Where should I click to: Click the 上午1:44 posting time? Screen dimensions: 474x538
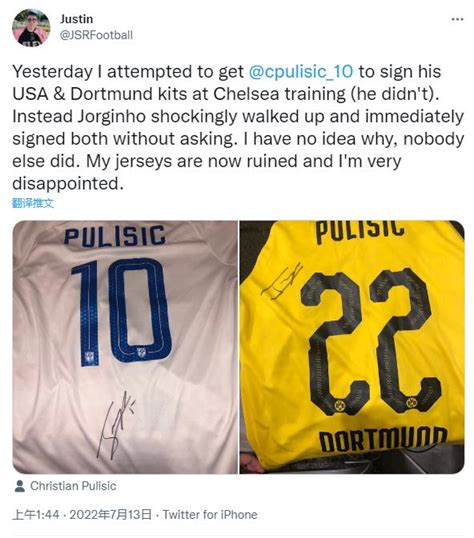36,515
